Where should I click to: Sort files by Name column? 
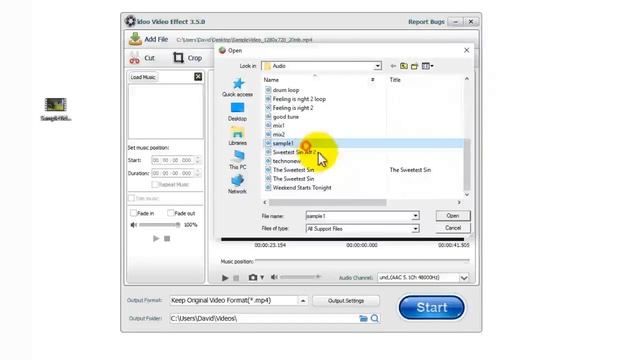[x=271, y=80]
